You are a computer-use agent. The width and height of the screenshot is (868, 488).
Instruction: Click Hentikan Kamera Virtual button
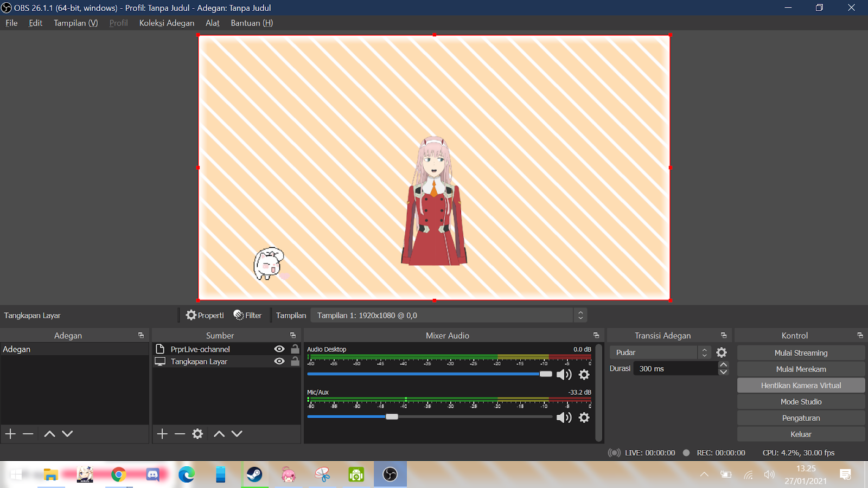click(801, 386)
